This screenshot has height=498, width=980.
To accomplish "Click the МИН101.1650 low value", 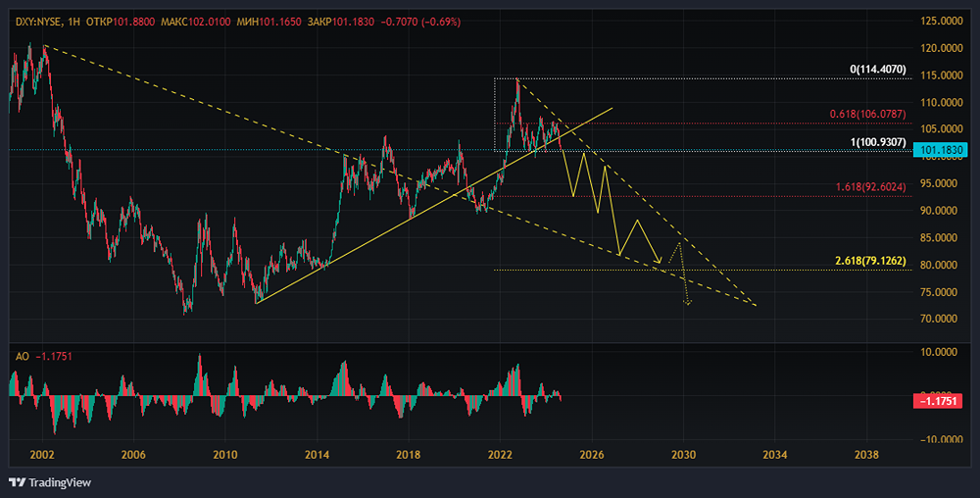I will click(x=269, y=22).
